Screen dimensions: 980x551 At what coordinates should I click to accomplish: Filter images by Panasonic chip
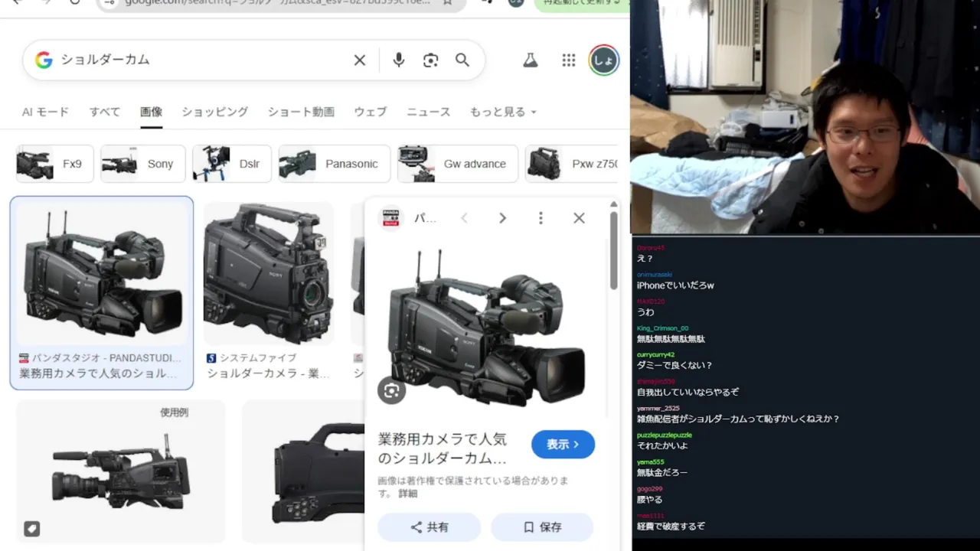point(335,164)
